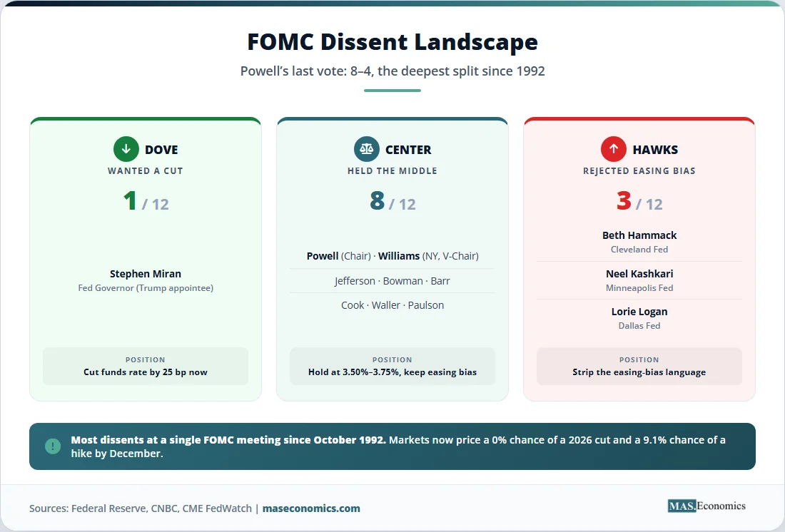Image resolution: width=785 pixels, height=532 pixels.
Task: Click the DOVE heading
Action: [161, 150]
